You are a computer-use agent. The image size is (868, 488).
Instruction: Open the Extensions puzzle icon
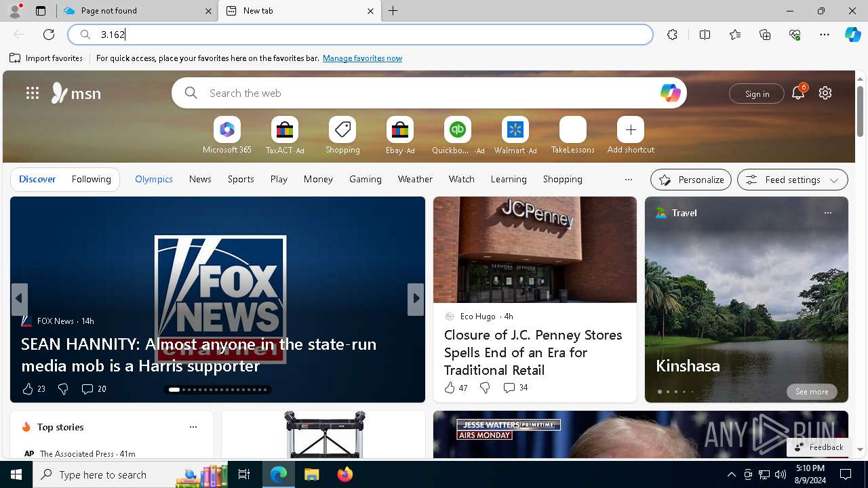(672, 35)
